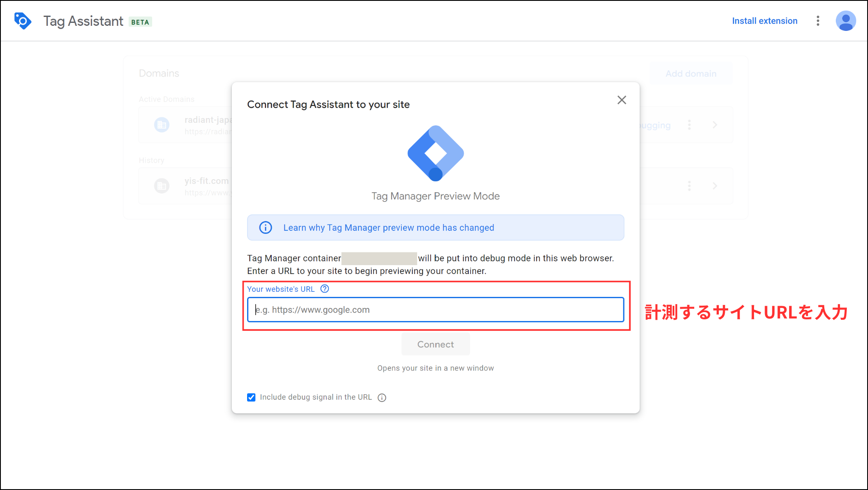Open the three-dot menu in header
Viewport: 868px width, 490px height.
(818, 21)
